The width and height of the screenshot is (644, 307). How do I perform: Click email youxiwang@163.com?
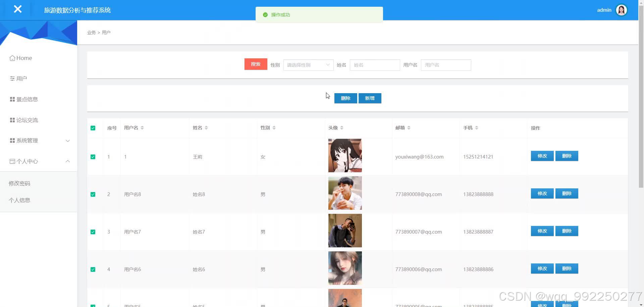(x=419, y=157)
